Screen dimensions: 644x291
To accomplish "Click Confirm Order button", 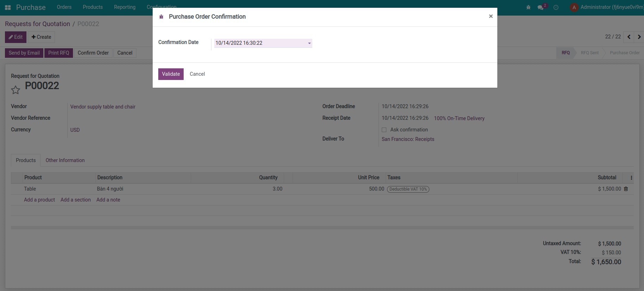I will tap(93, 53).
